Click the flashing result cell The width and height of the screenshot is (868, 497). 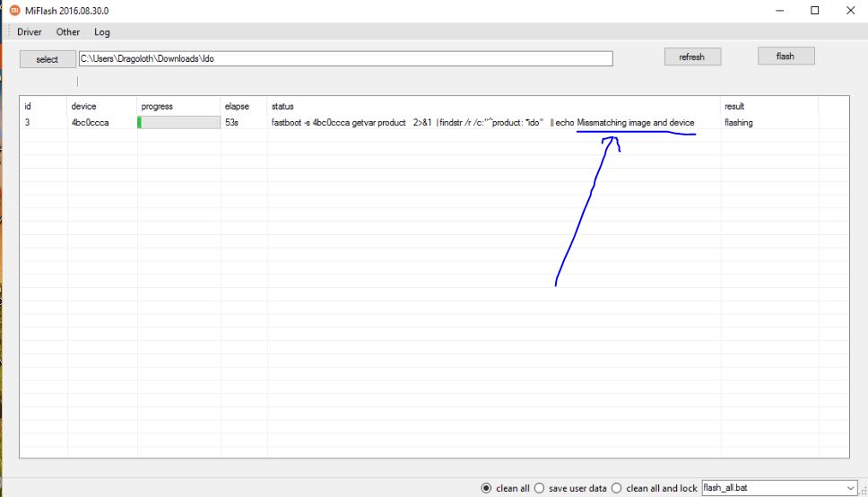click(739, 122)
